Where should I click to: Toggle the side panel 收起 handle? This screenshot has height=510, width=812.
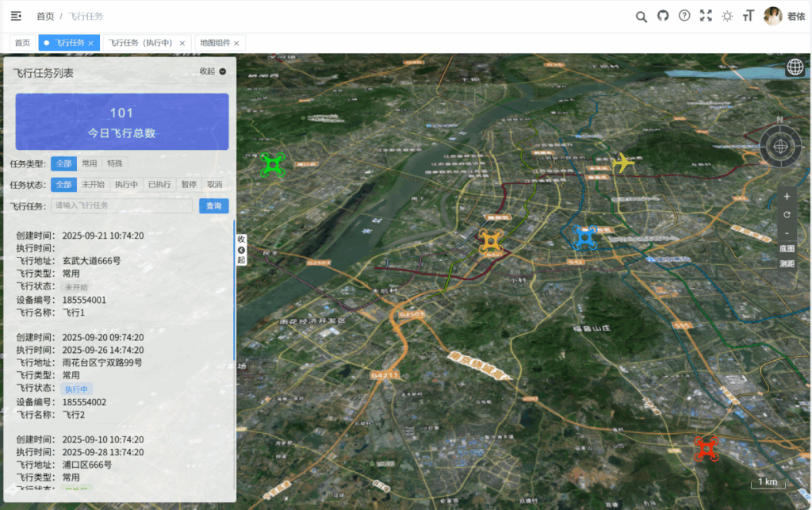241,249
